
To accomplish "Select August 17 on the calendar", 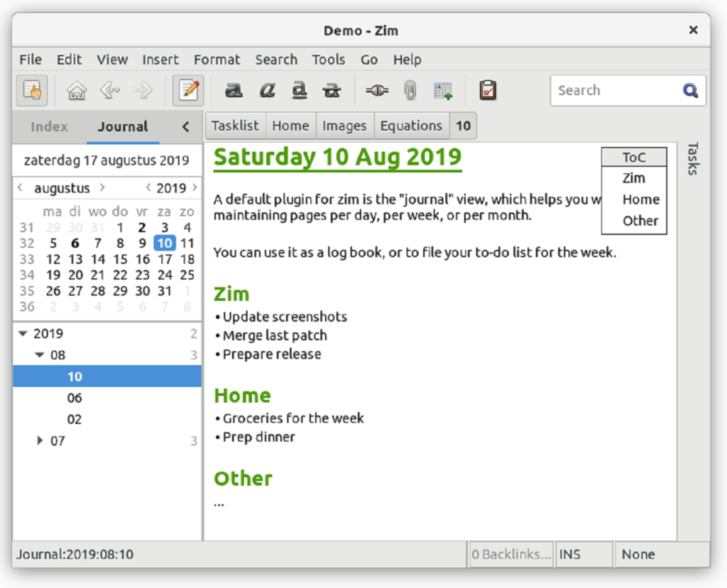I will (165, 260).
